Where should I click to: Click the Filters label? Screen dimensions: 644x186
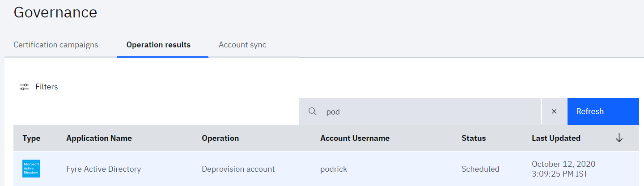click(x=47, y=87)
